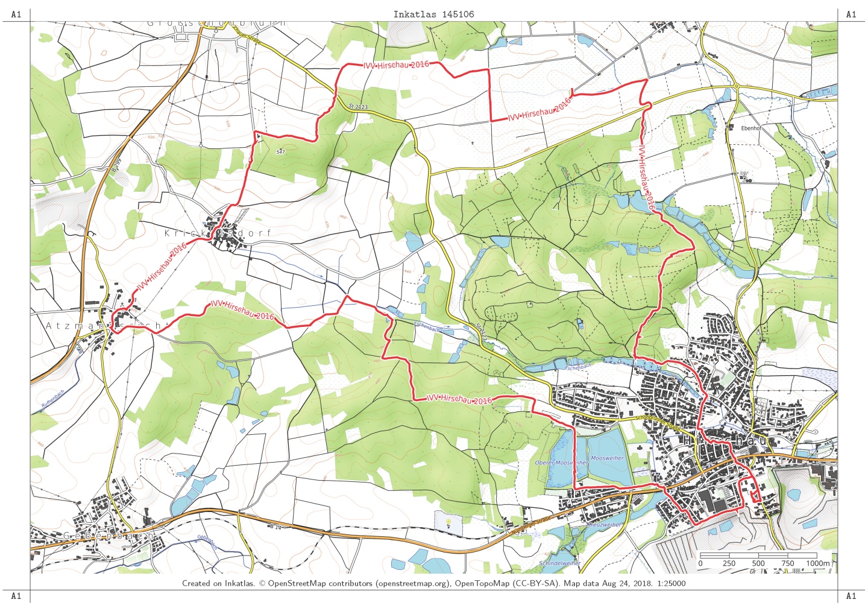Image resolution: width=868 pixels, height=614 pixels.
Task: Click the Inkatlas 145106 page title
Action: pos(433,14)
